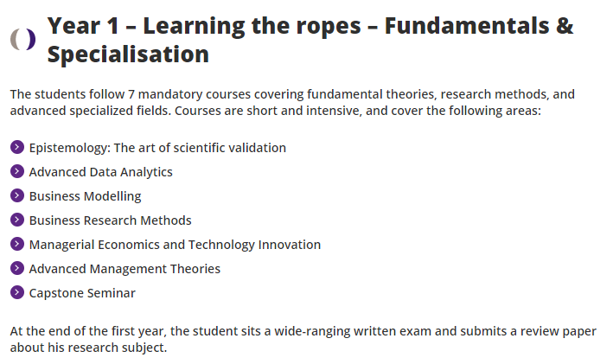Click the arrow bullet beside Advanced Data Analytics

point(17,171)
